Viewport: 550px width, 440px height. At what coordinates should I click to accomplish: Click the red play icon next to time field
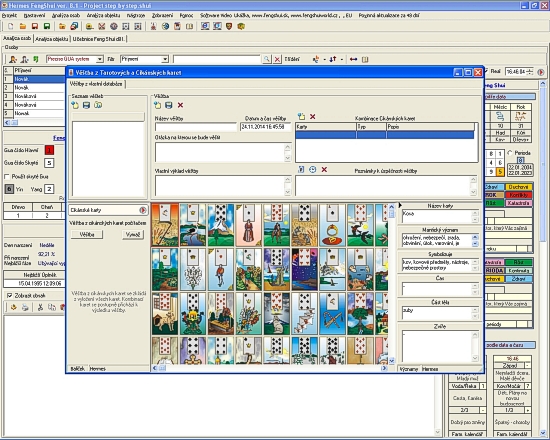point(541,72)
